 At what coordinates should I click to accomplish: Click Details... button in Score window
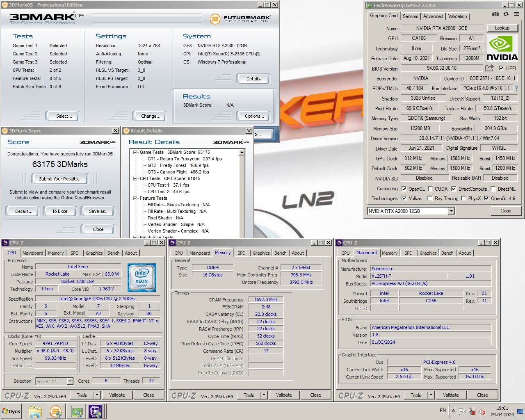pos(23,211)
